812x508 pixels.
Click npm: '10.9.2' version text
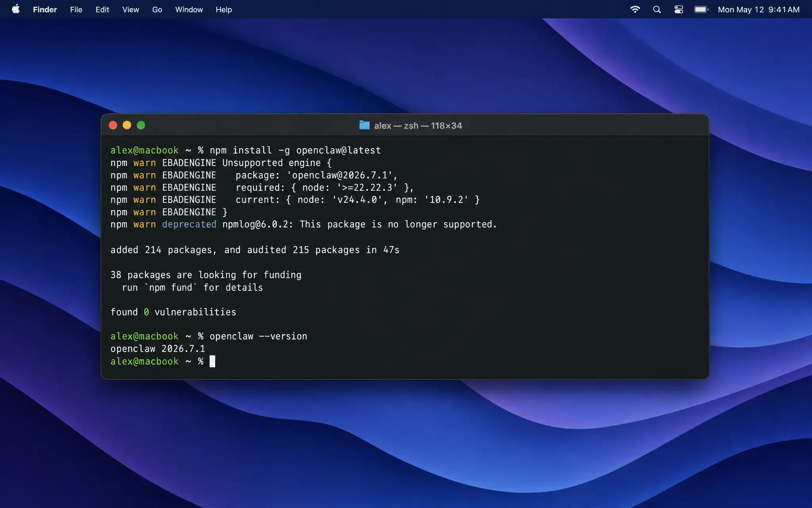(432, 200)
